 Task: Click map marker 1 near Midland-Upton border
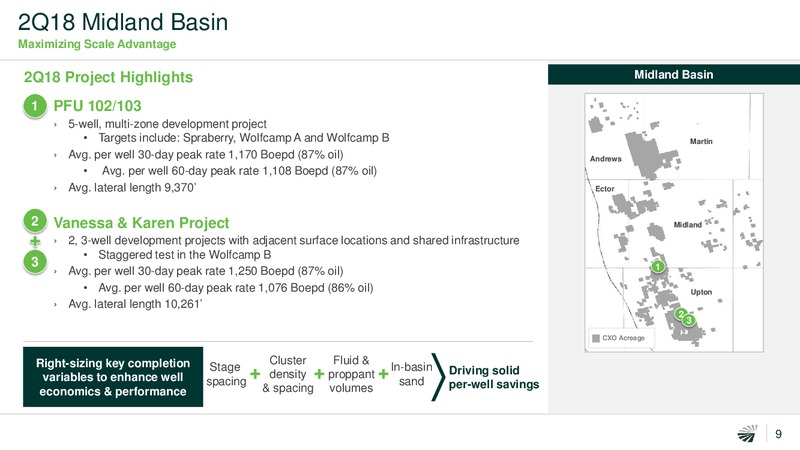coord(658,266)
